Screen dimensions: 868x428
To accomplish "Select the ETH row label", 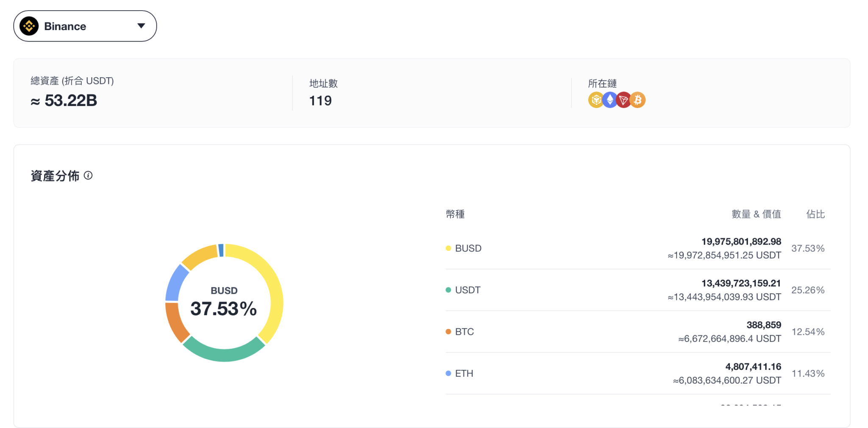I will click(x=464, y=373).
